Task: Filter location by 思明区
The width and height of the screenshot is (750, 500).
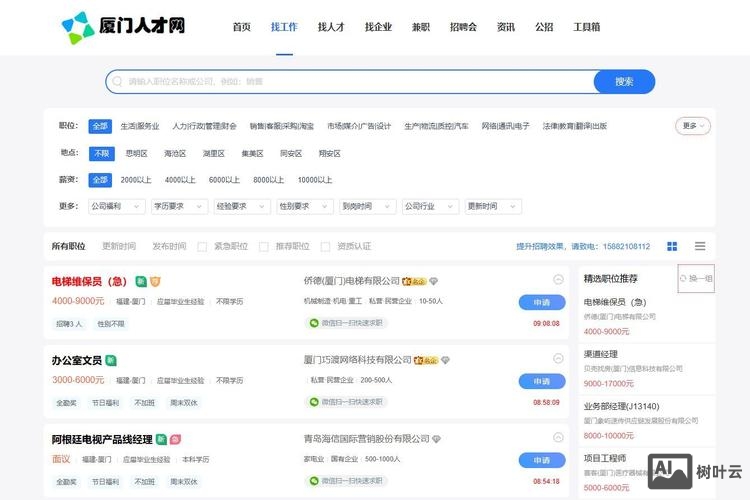Action: [x=136, y=154]
